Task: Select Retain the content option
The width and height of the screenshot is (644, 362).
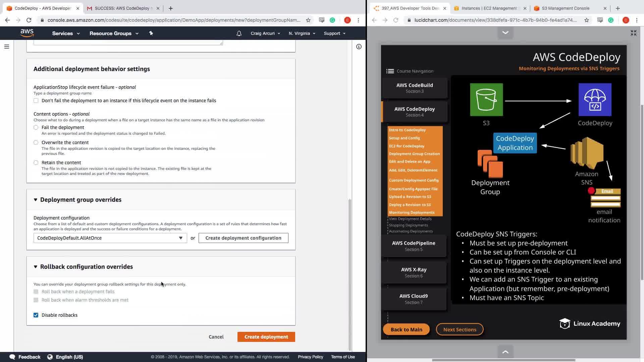Action: point(36,163)
